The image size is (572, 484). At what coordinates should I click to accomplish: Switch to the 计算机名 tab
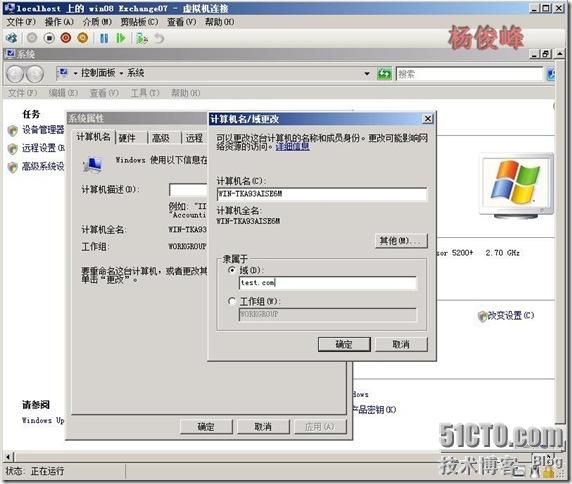(93, 137)
